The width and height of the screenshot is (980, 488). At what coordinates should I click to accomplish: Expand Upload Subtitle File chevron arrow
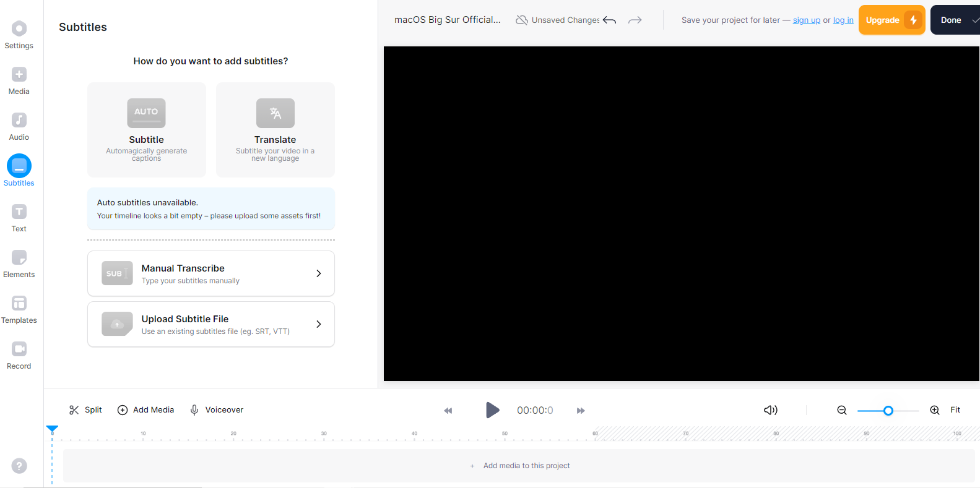(319, 324)
